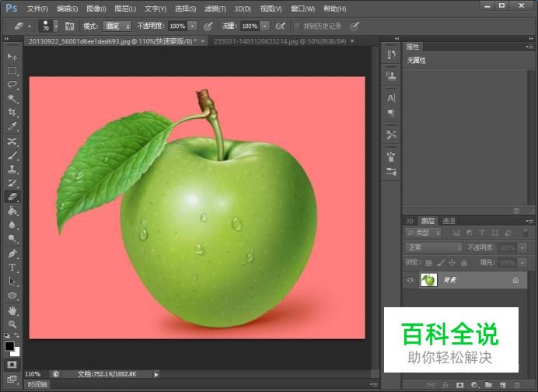Click the background white color swatch
Image resolution: width=538 pixels, height=392 pixels.
click(x=16, y=352)
